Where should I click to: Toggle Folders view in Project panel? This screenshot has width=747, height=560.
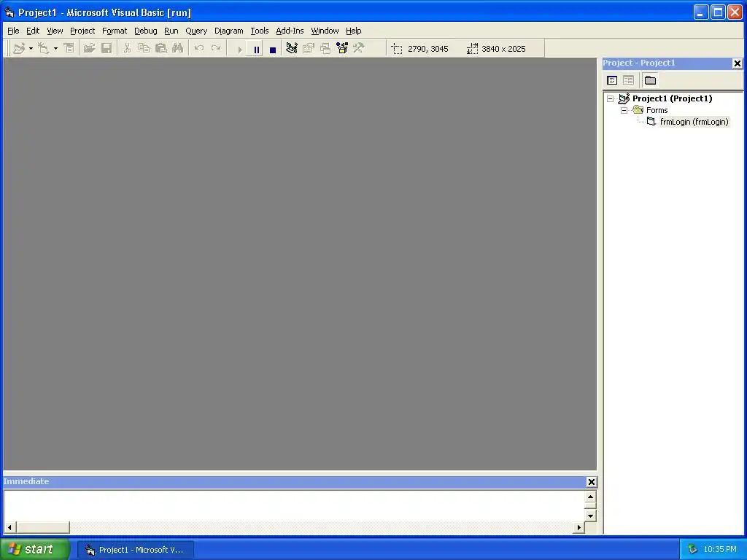650,80
